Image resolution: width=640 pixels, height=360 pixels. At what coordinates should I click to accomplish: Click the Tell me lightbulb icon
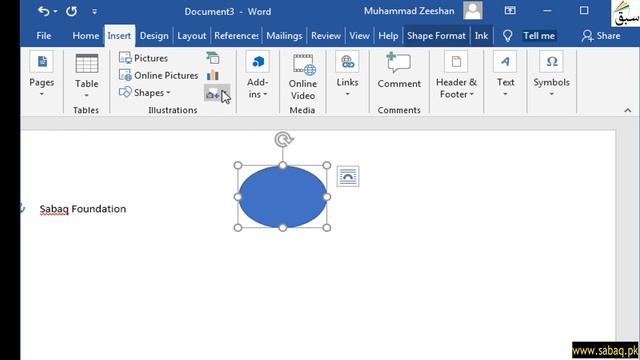tap(507, 36)
